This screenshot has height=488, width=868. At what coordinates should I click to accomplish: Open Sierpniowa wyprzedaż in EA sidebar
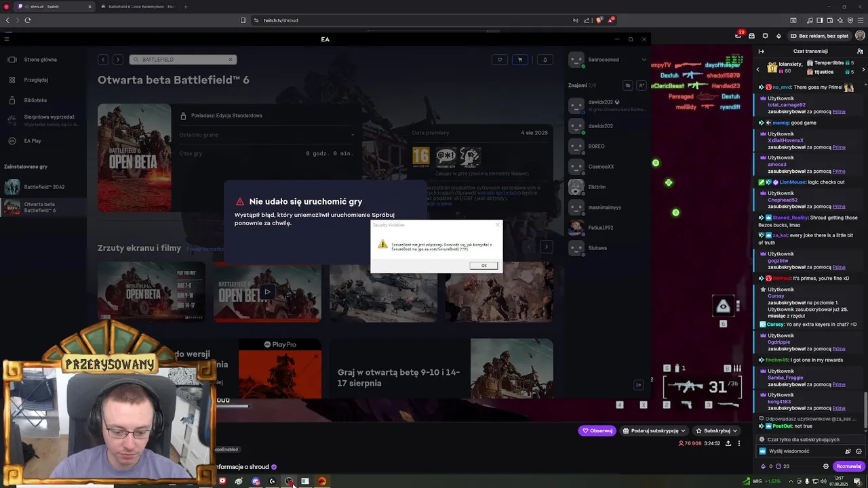(43, 120)
